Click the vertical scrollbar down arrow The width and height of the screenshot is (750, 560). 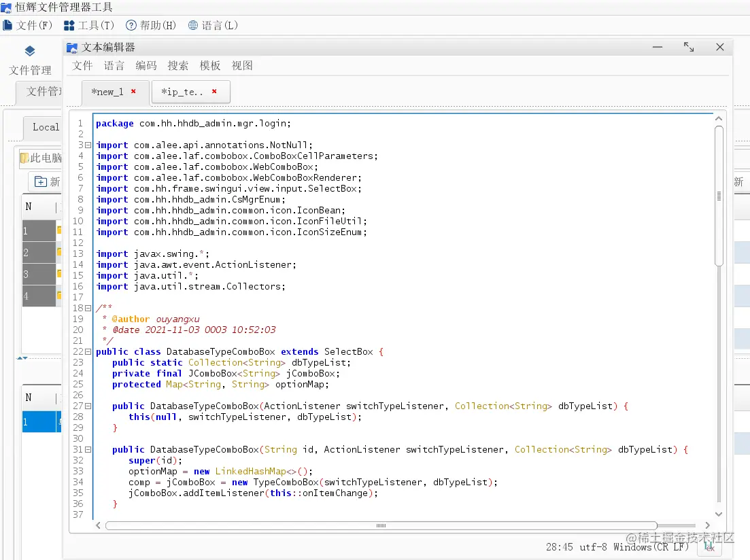719,514
